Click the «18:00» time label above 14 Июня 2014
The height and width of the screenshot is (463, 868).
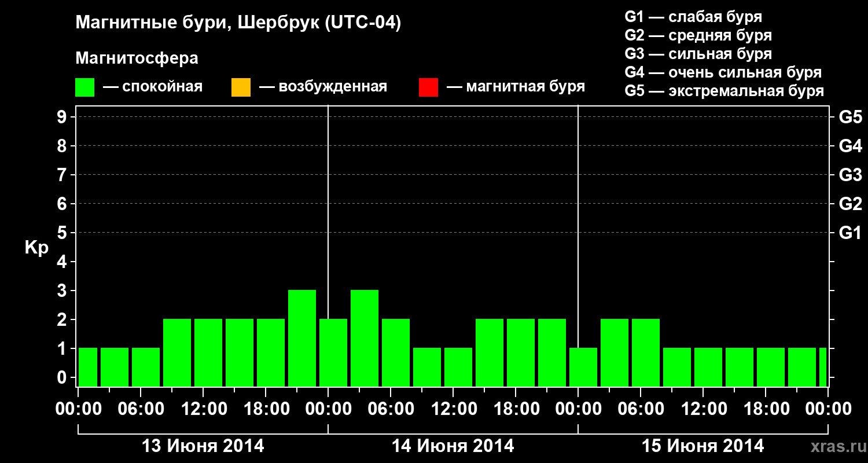click(x=516, y=409)
